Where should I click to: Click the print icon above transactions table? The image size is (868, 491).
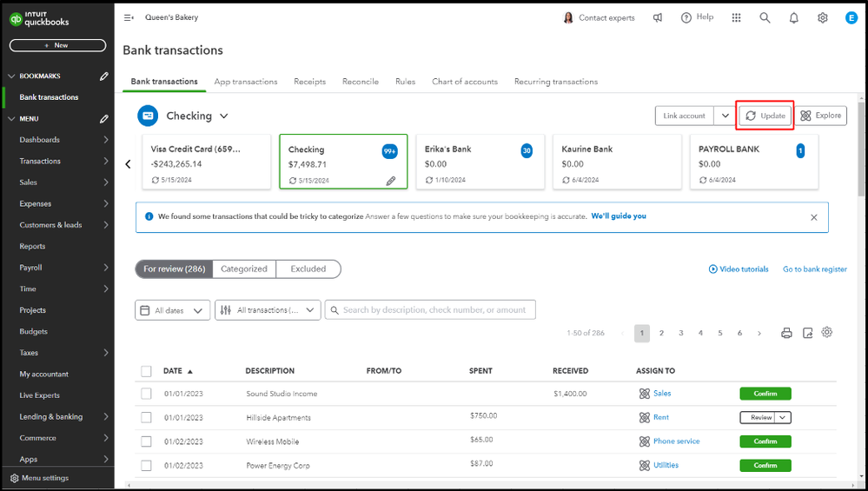pos(786,333)
